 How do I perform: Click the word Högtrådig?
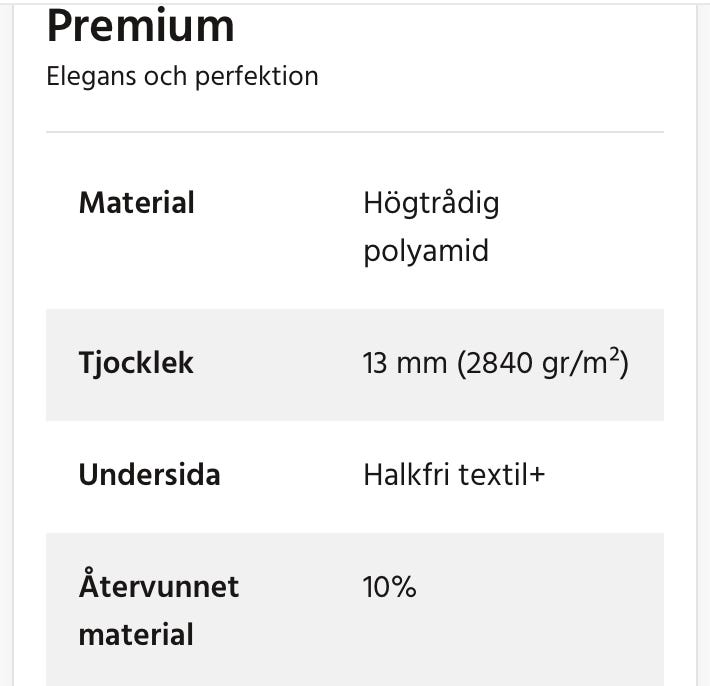pyautogui.click(x=431, y=205)
